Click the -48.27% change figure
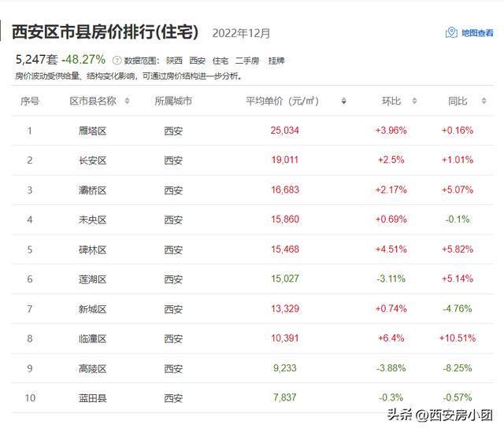The width and height of the screenshot is (504, 432). pyautogui.click(x=83, y=60)
